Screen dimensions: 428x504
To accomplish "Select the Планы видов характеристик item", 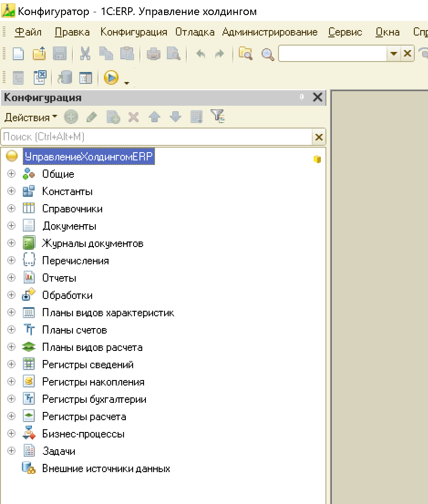I will (x=108, y=313).
